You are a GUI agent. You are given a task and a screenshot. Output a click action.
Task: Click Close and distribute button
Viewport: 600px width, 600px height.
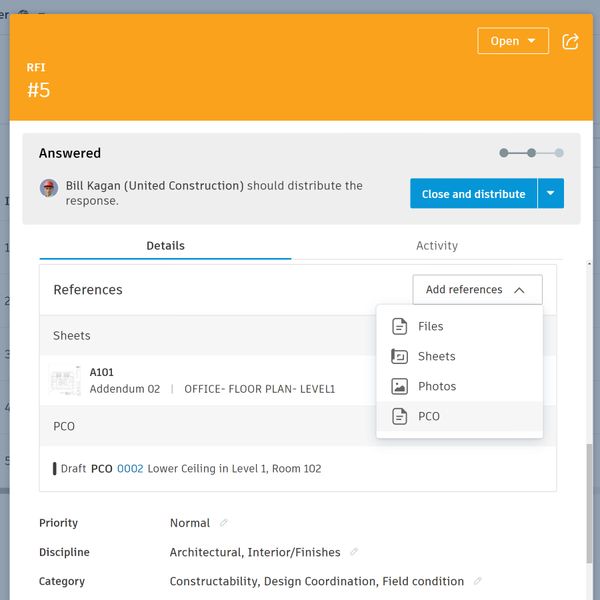pos(473,194)
